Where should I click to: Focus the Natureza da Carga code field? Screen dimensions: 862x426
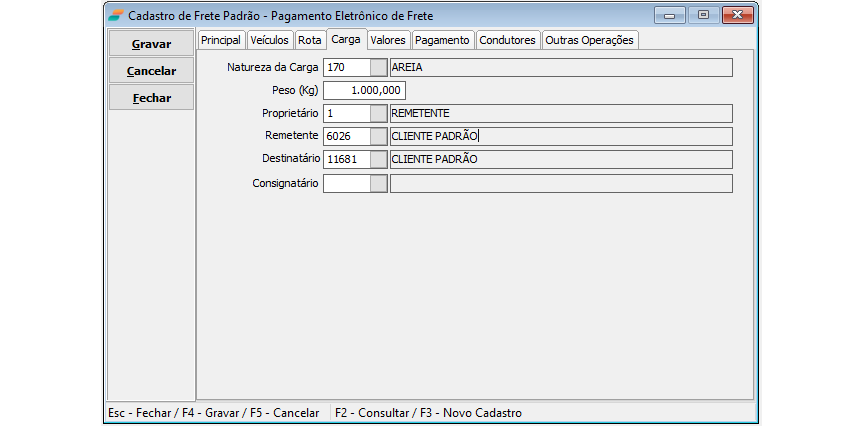click(x=346, y=68)
